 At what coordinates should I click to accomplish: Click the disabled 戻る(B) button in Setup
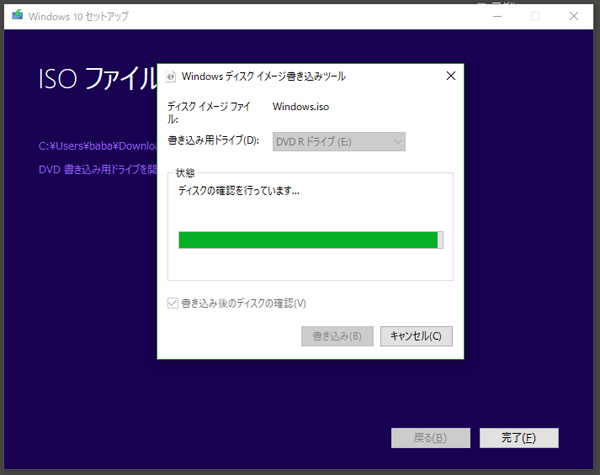click(430, 437)
